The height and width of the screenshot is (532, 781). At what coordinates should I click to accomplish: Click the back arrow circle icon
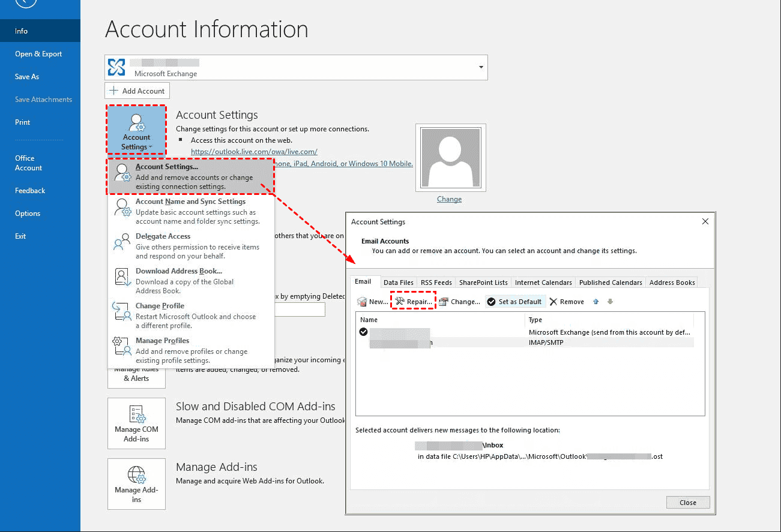coord(26,2)
